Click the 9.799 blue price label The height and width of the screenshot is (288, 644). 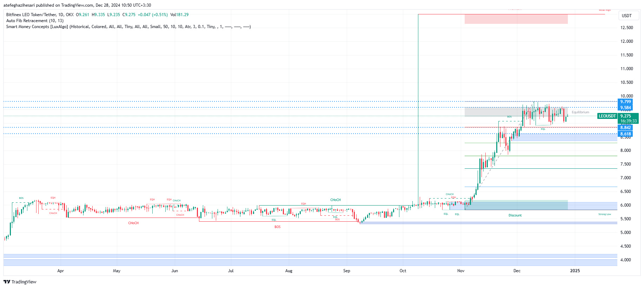click(x=625, y=102)
